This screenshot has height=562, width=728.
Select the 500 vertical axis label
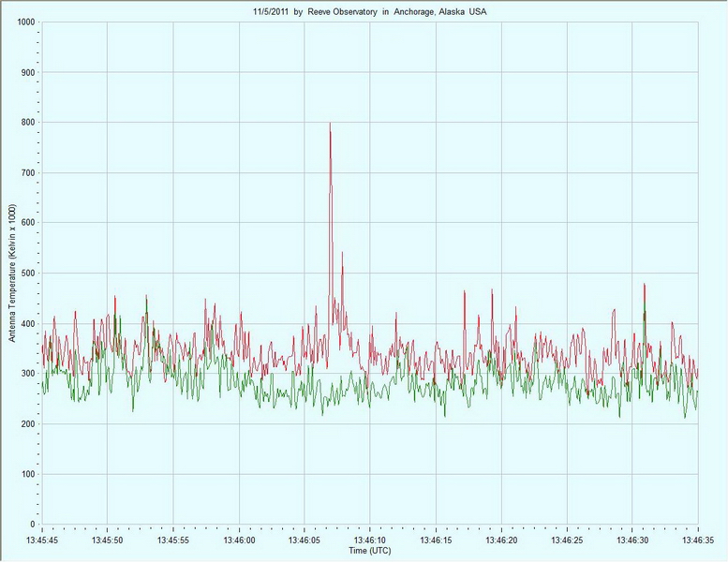(x=28, y=274)
